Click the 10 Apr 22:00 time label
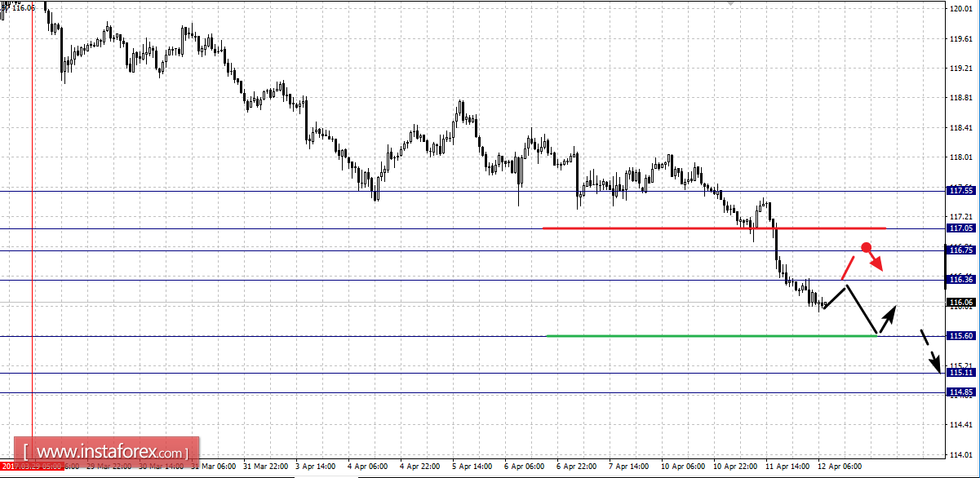 point(737,467)
